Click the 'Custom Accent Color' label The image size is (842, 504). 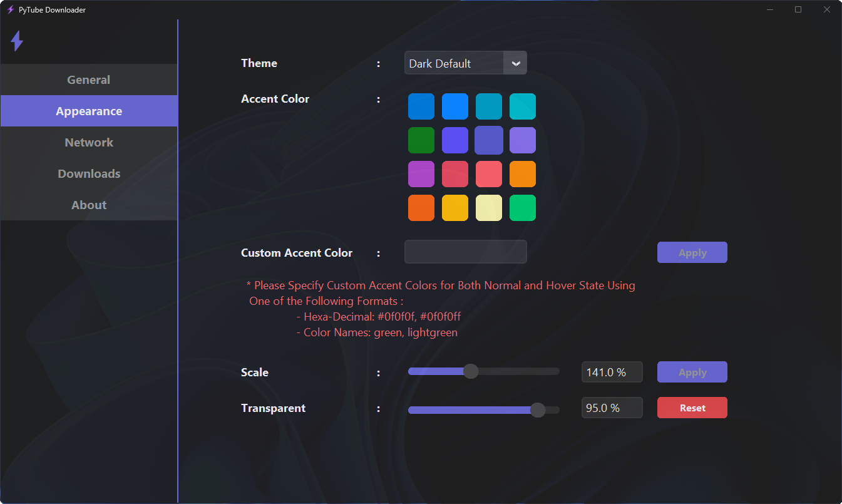(297, 253)
